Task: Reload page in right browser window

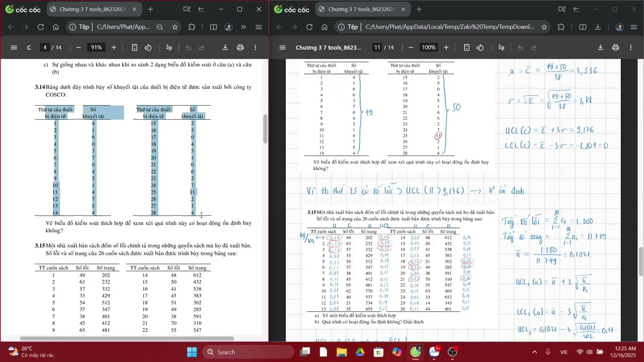Action: (x=309, y=27)
